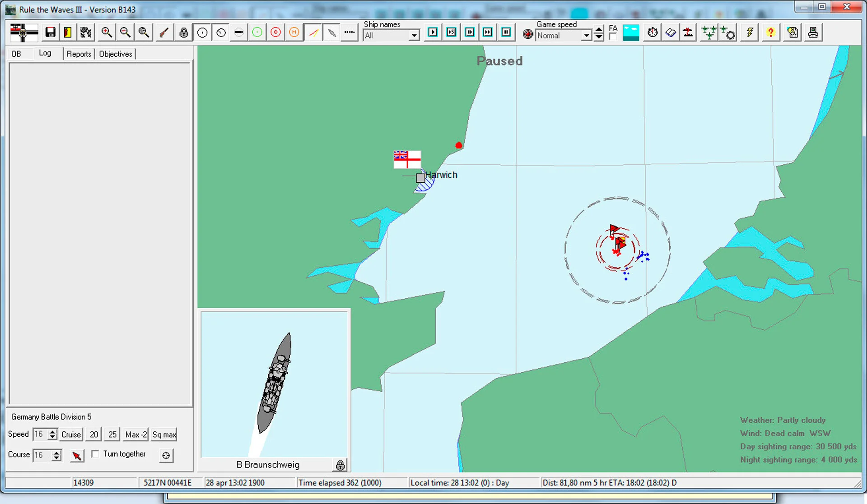The image size is (867, 504).
Task: Toggle the green circle range display
Action: [x=257, y=32]
